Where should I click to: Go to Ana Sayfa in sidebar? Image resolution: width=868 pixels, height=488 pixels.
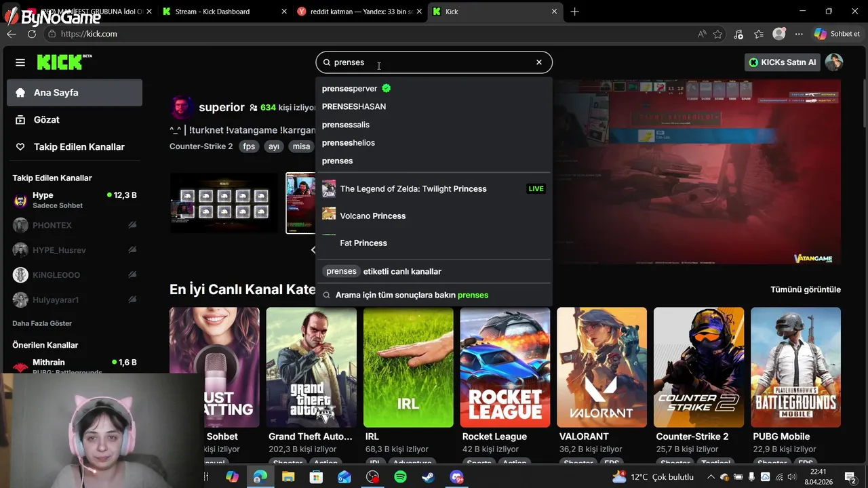(75, 93)
